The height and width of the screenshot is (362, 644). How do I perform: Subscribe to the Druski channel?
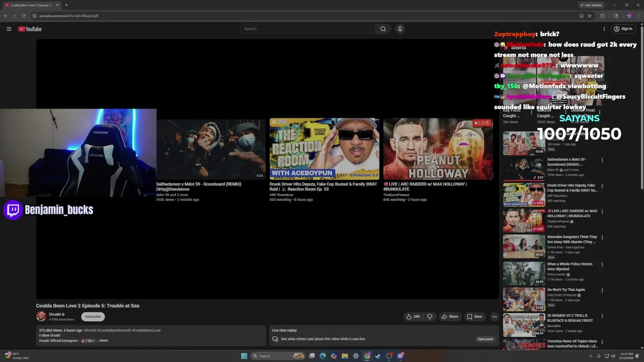pos(93,316)
